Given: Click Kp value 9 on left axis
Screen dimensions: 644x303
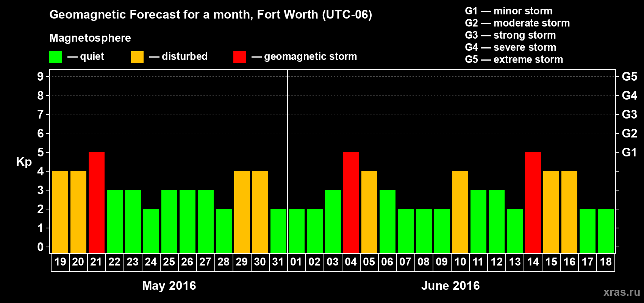Looking at the screenshot, I should (41, 77).
